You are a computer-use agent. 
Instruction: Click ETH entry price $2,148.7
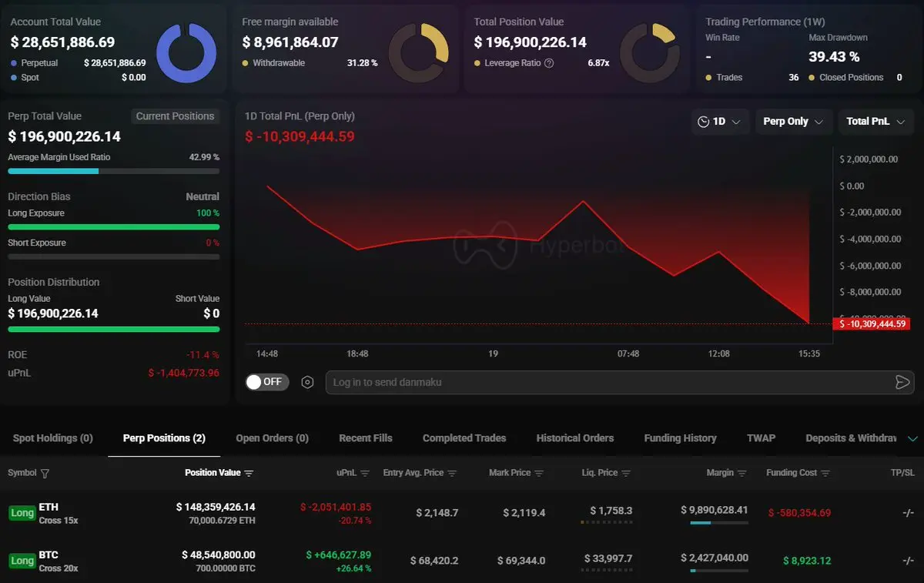point(437,513)
